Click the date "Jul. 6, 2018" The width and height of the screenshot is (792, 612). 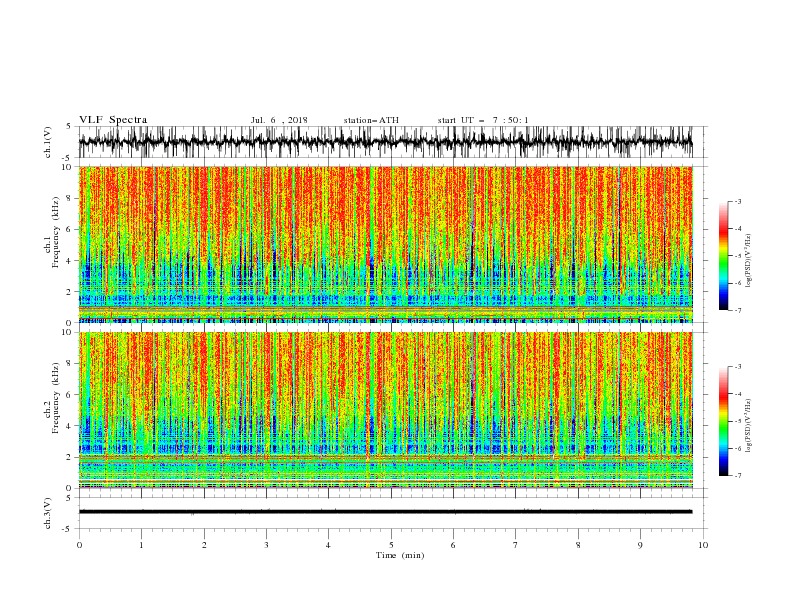click(279, 120)
